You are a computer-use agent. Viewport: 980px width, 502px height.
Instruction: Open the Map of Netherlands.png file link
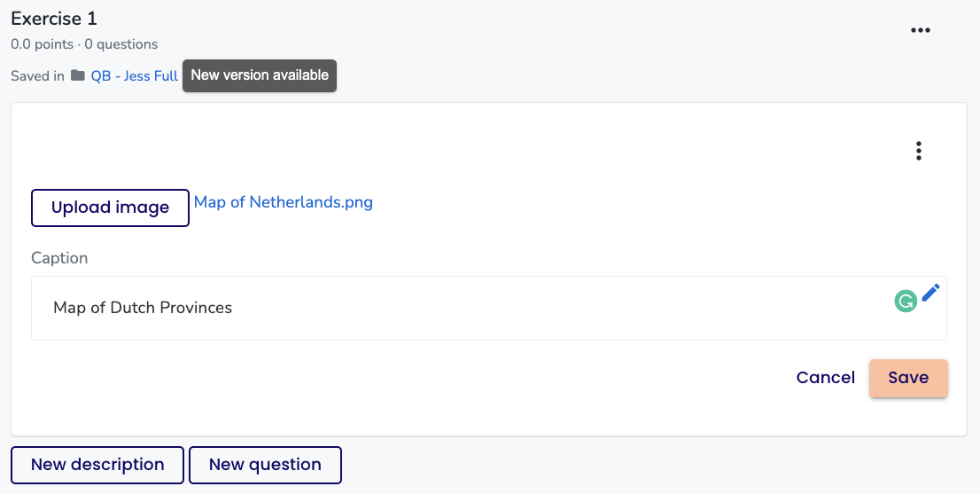[284, 202]
